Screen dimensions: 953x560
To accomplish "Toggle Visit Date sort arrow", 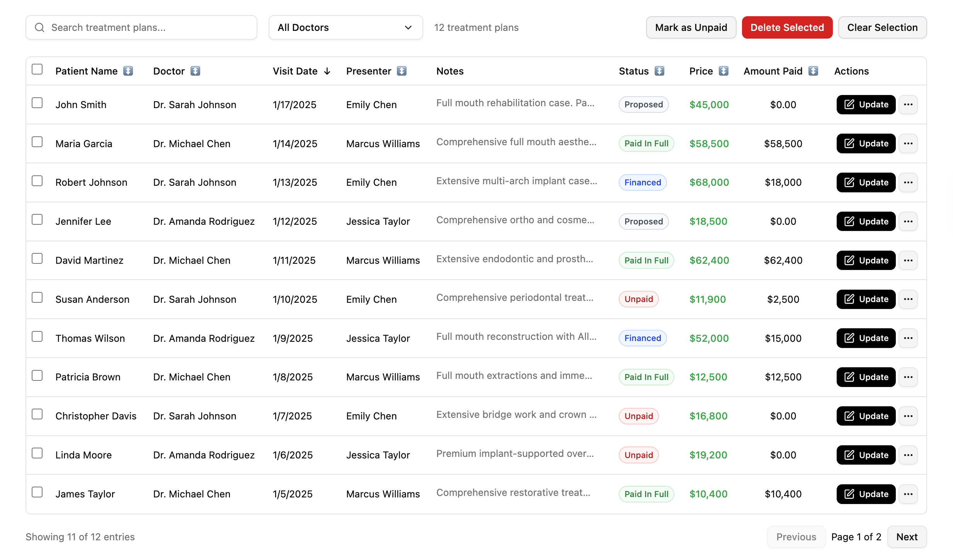I will click(327, 71).
